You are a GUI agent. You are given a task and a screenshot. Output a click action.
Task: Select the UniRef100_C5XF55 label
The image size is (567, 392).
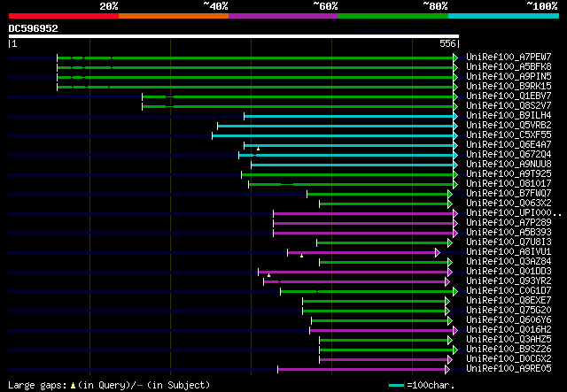tap(509, 135)
